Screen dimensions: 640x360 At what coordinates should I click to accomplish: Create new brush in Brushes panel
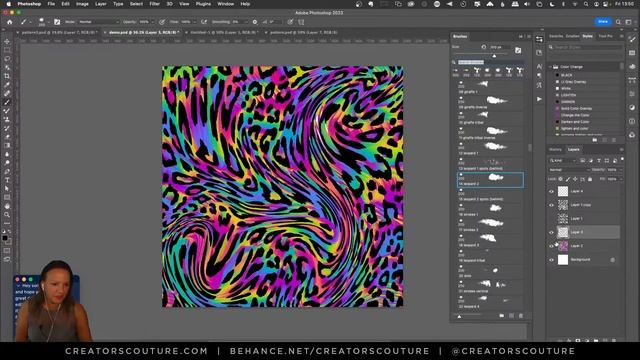pyautogui.click(x=511, y=316)
